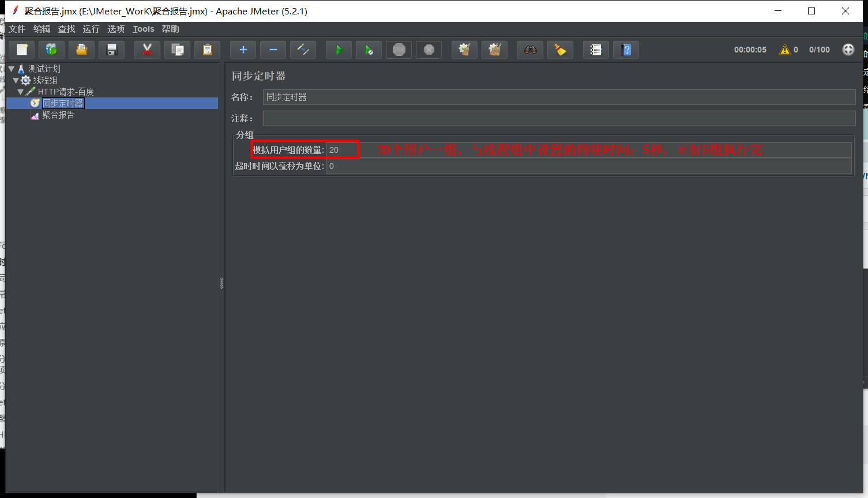868x498 pixels.
Task: Collapse all nodes with minus icon
Action: point(273,50)
